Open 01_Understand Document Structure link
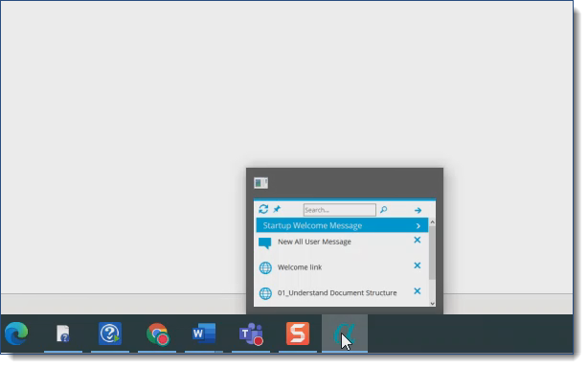This screenshot has width=588, height=369. pyautogui.click(x=337, y=292)
